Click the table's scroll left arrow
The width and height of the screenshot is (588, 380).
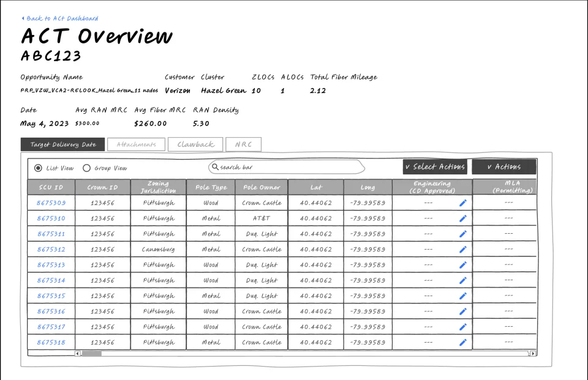click(77, 354)
